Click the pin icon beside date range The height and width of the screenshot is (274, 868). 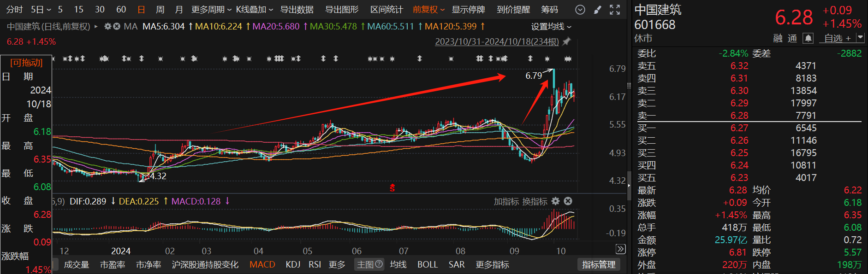567,41
